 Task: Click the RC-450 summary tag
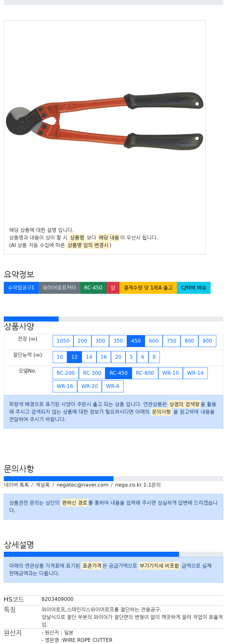tap(93, 288)
